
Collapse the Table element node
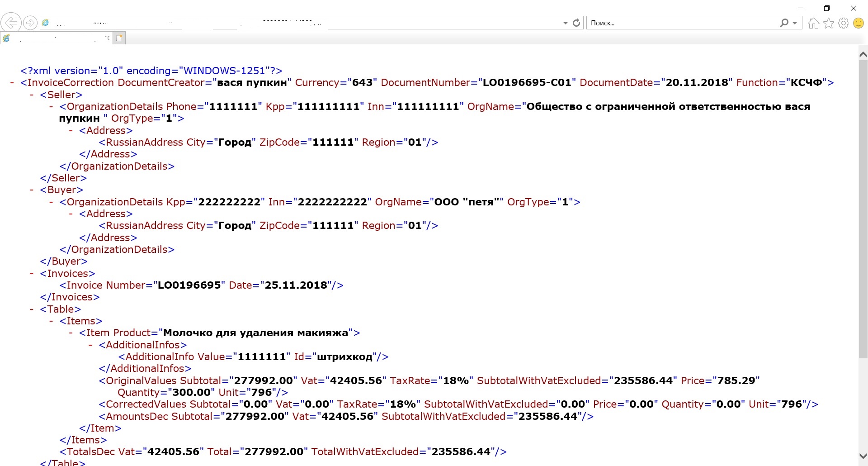[x=31, y=309]
